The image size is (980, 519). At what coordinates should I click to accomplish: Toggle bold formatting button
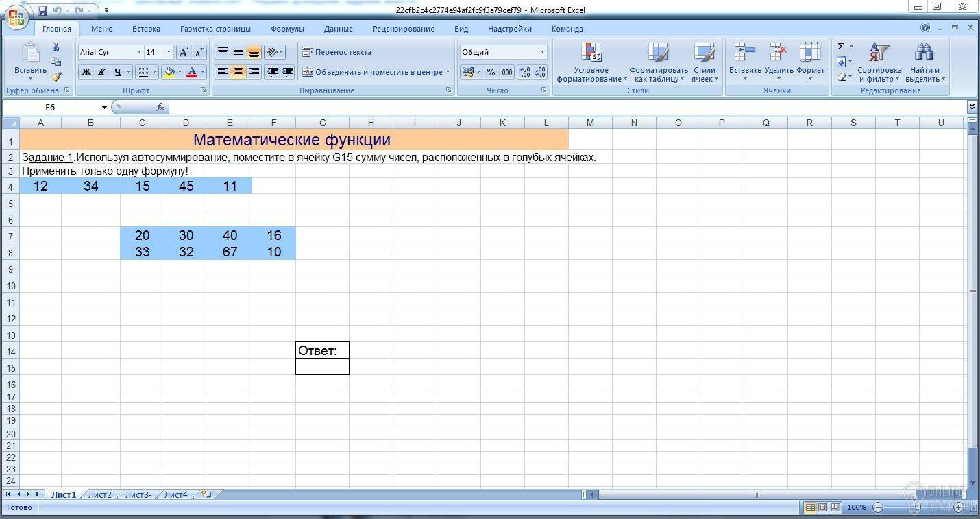point(86,72)
